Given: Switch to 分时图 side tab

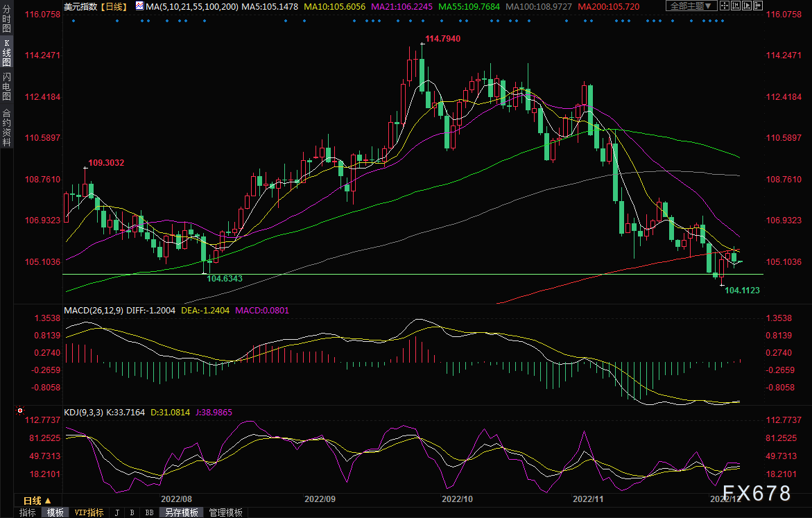Looking at the screenshot, I should [x=6, y=19].
